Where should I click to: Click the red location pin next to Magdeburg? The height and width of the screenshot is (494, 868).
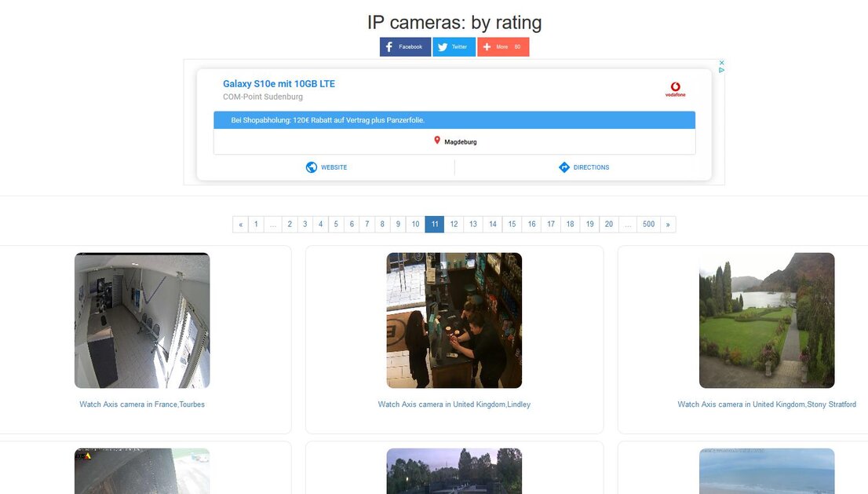[x=439, y=141]
